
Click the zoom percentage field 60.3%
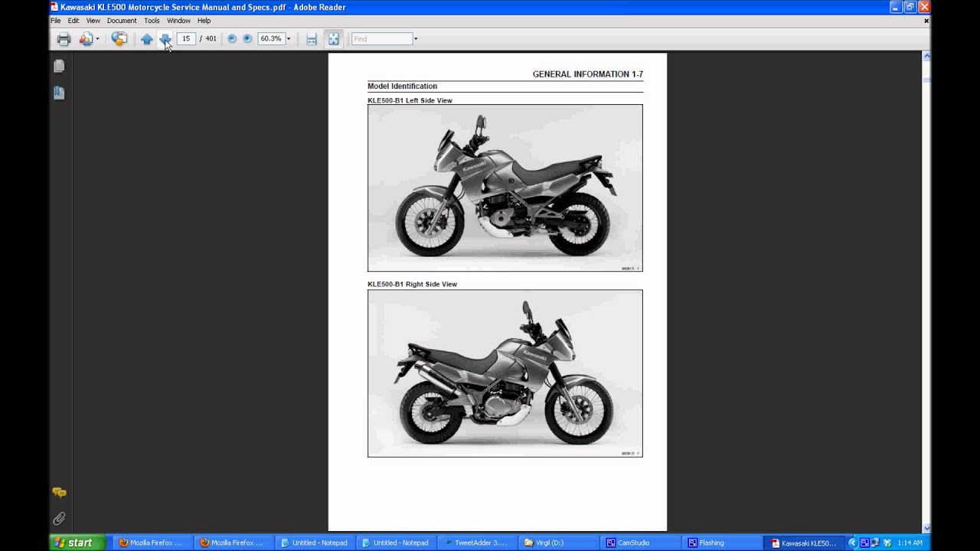271,38
